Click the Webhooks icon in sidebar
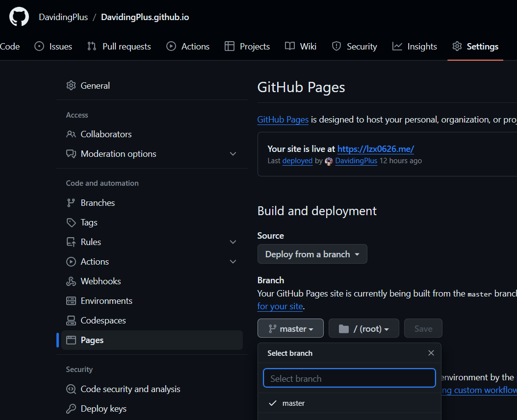The height and width of the screenshot is (420, 517). pos(71,281)
